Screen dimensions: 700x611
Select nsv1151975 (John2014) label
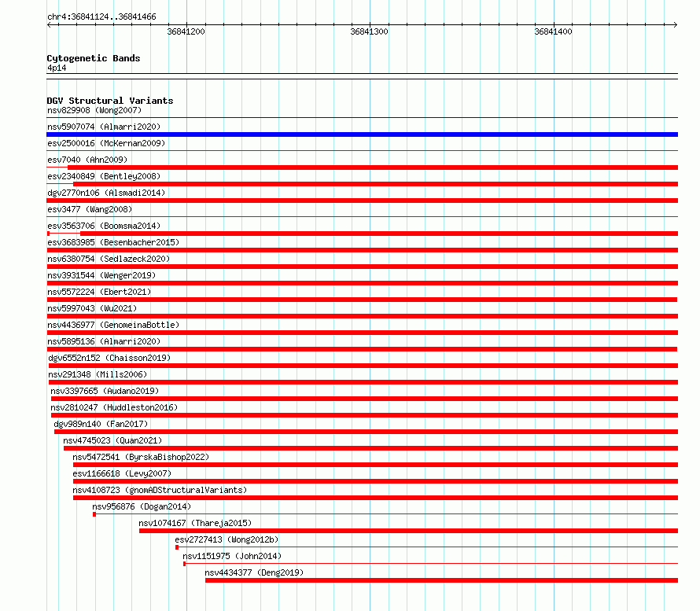click(x=232, y=556)
